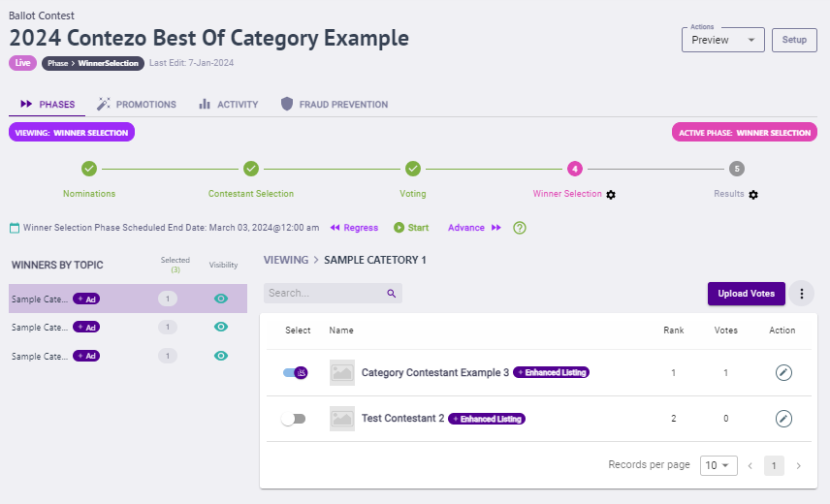This screenshot has height=504, width=830.
Task: Click Enhanced Listing badge on Test Contestant 2
Action: tap(487, 419)
